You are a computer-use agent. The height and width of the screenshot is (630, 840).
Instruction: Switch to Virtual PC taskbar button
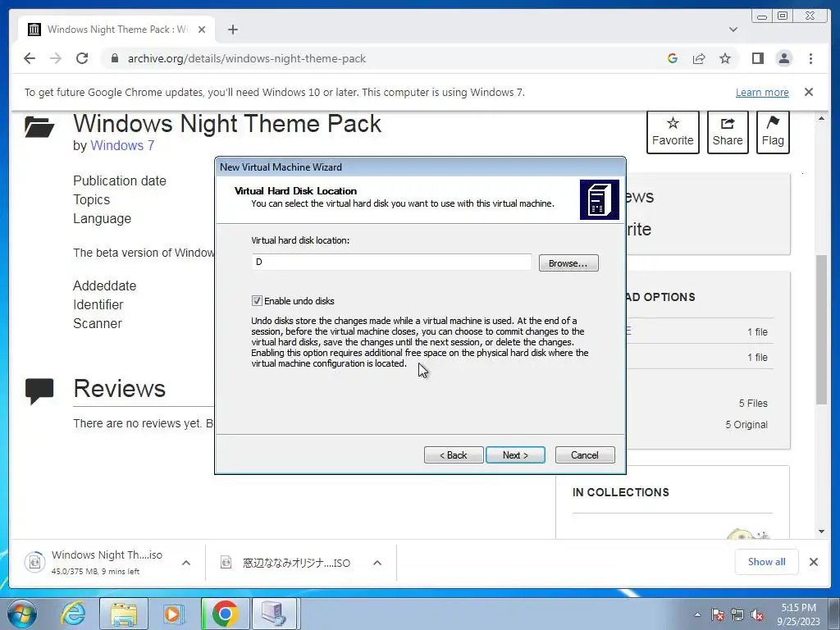pos(275,614)
